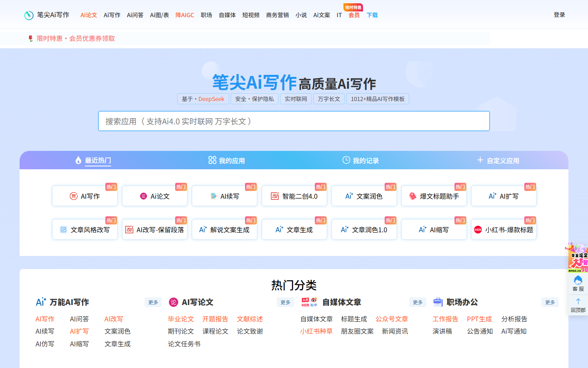Open the AI改写-保留段落 app card
This screenshot has width=588, height=368.
(x=155, y=229)
